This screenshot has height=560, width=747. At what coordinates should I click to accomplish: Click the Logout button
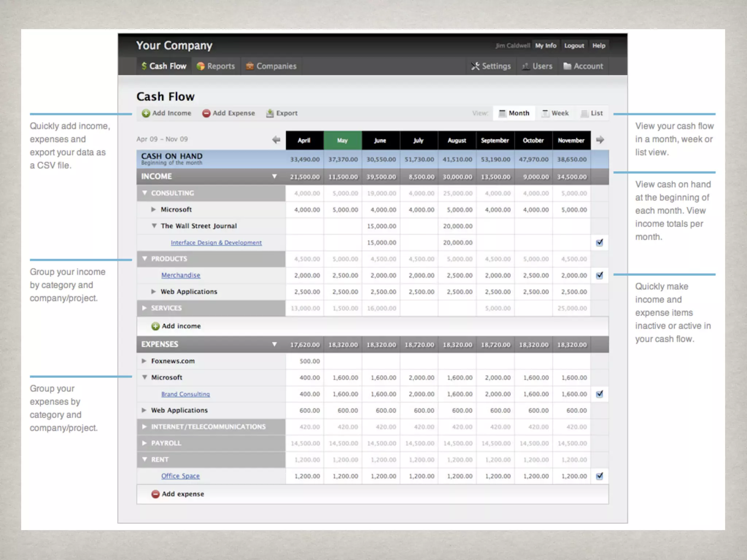coord(574,46)
